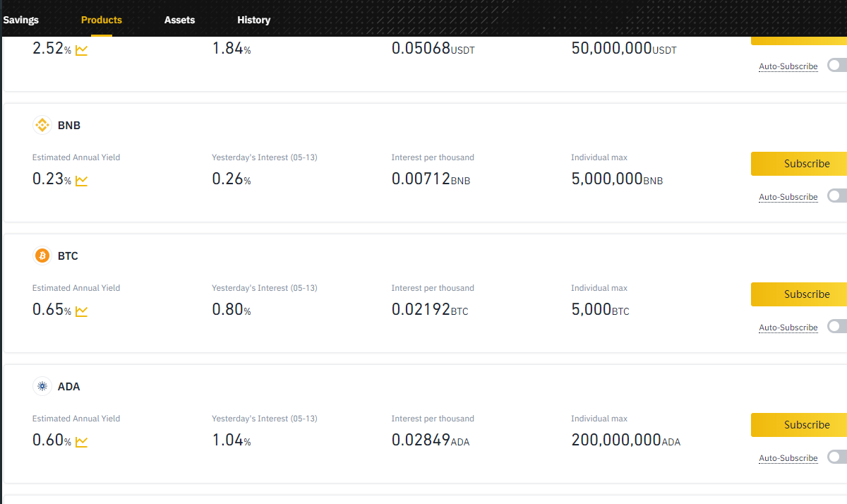Open the BTC annual yield chart icon

click(x=81, y=311)
